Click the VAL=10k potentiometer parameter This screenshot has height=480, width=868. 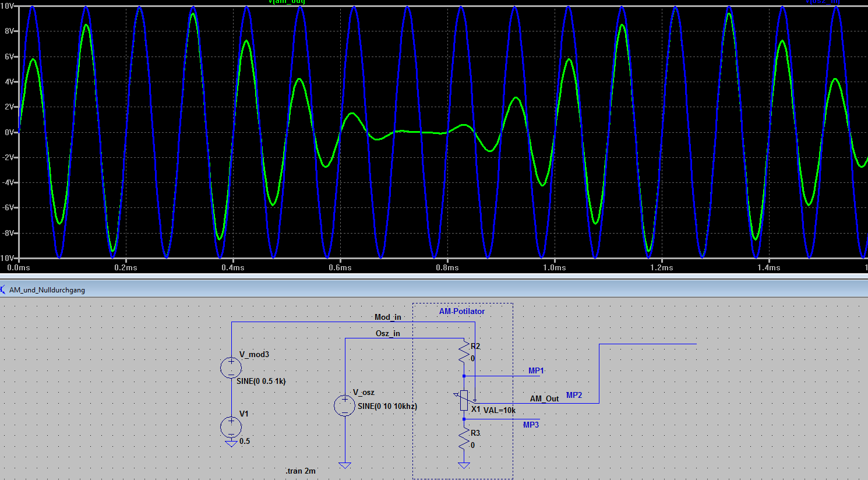[x=499, y=410]
